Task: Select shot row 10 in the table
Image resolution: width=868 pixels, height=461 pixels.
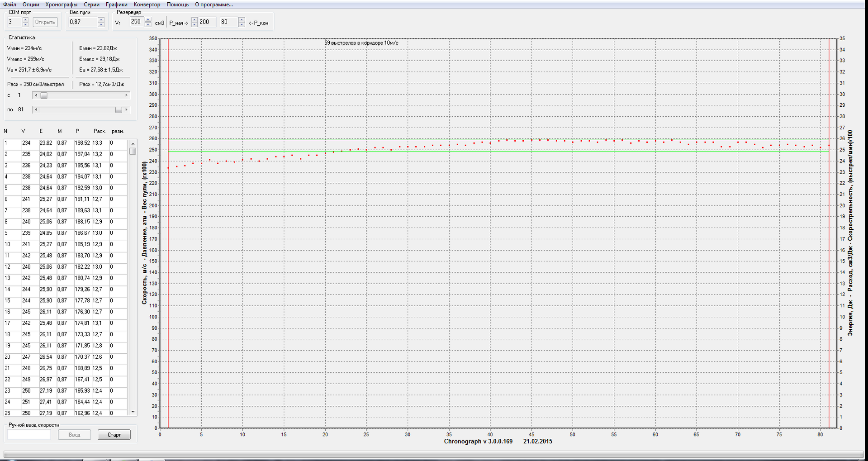Action: [x=45, y=244]
